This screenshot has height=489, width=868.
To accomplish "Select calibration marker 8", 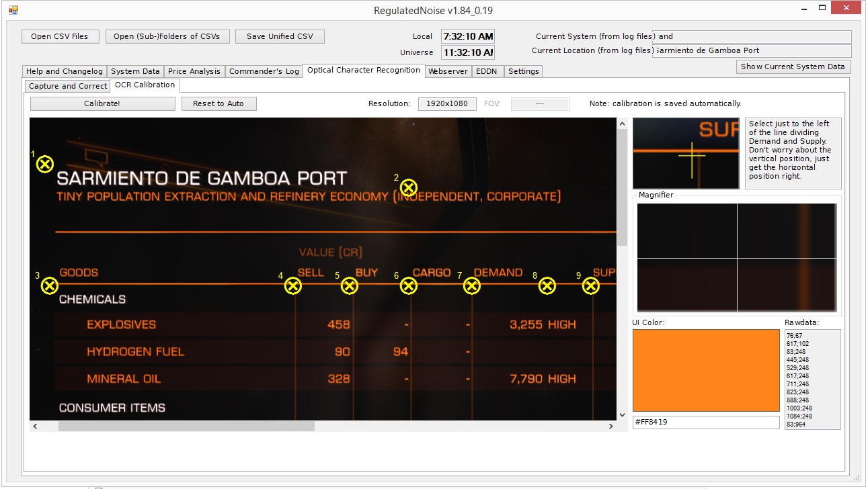I will 547,286.
